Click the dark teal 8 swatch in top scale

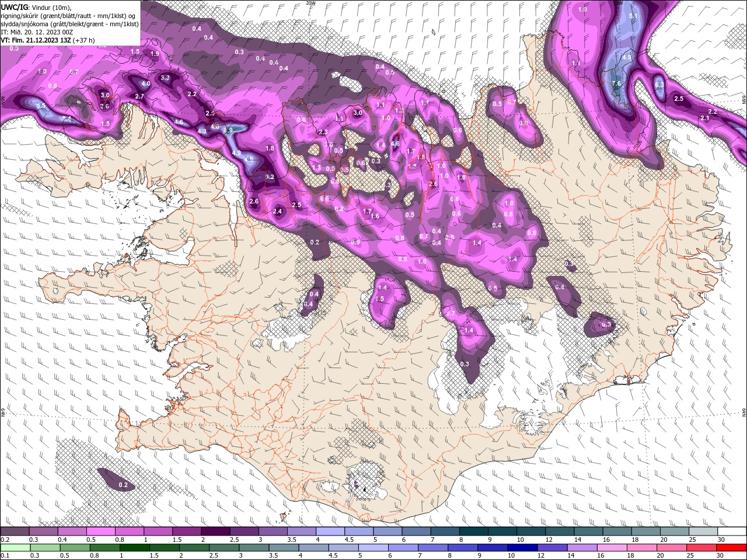[x=474, y=531]
